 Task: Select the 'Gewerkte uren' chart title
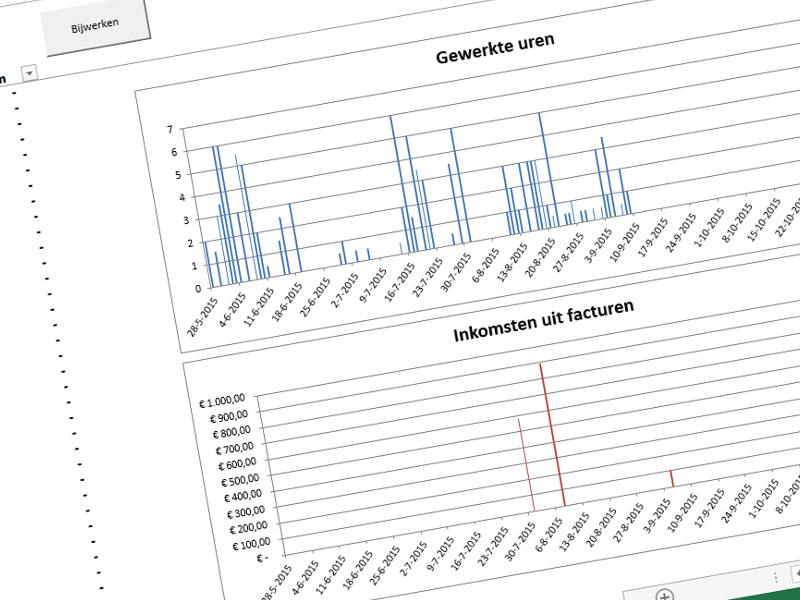[x=495, y=49]
